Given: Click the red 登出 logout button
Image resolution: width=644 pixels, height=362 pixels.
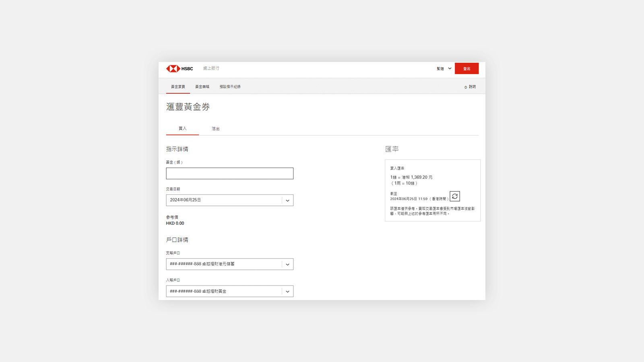Looking at the screenshot, I should pyautogui.click(x=467, y=69).
